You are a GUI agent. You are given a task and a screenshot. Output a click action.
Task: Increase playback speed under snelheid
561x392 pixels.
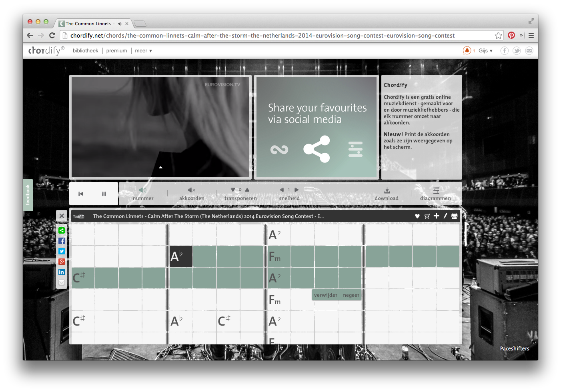pyautogui.click(x=297, y=190)
